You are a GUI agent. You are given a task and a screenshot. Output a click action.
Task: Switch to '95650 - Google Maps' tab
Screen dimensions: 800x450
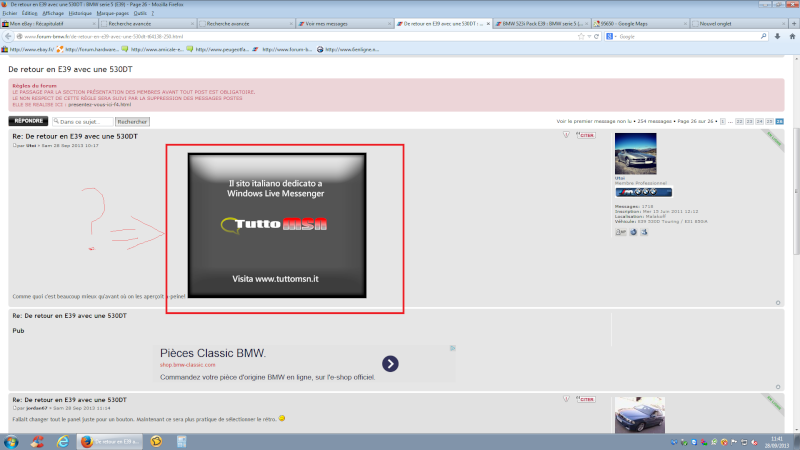640,23
